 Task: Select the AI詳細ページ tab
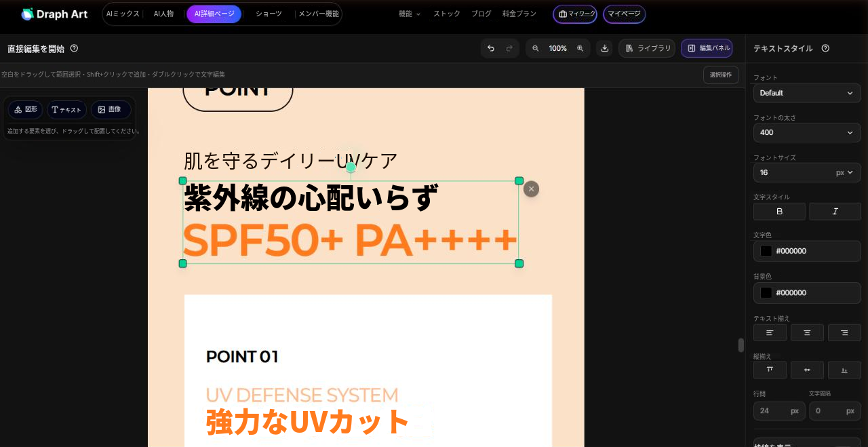(214, 14)
